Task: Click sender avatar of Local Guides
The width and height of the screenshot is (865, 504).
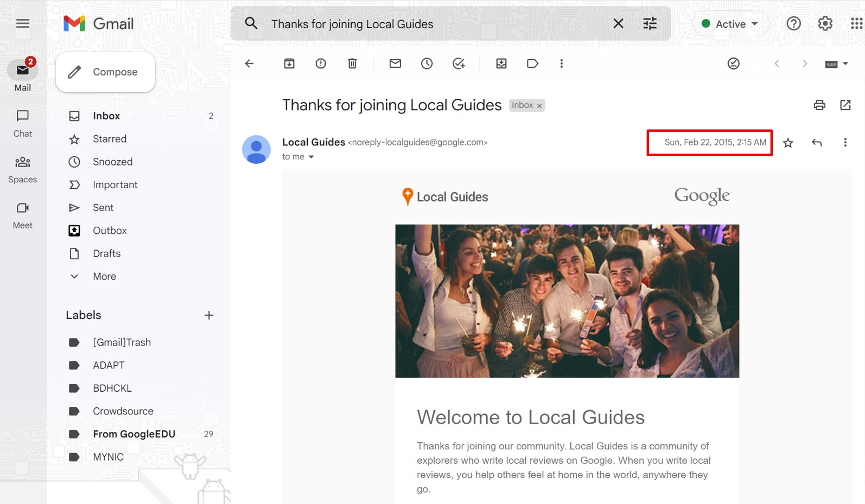Action: click(x=256, y=149)
